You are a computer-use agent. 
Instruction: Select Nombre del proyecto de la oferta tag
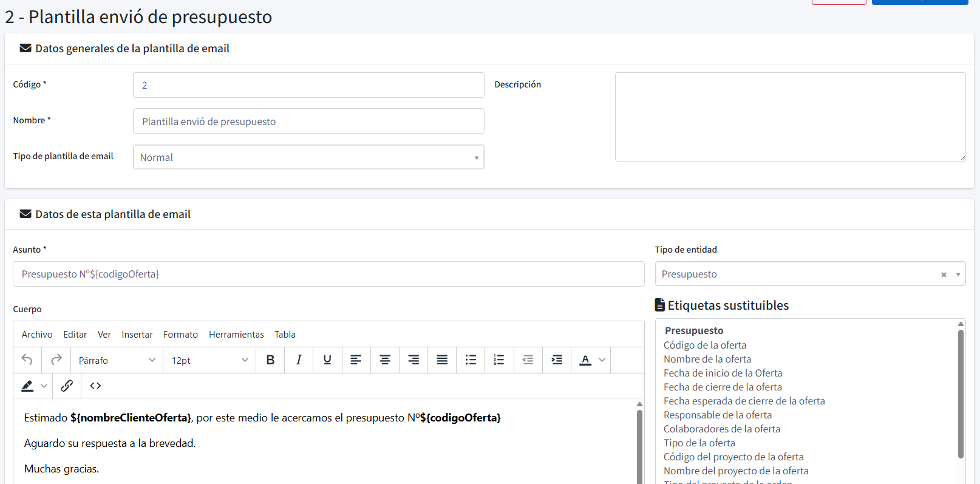tap(736, 471)
